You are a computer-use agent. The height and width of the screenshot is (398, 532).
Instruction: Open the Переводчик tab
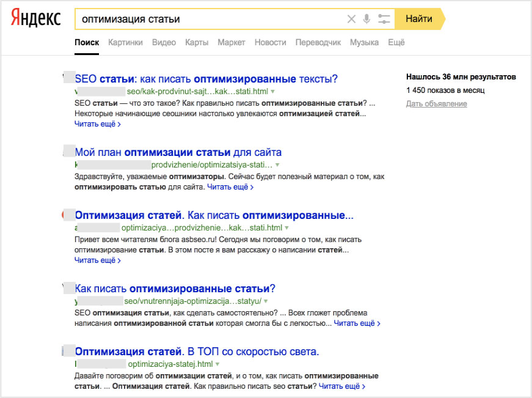318,42
